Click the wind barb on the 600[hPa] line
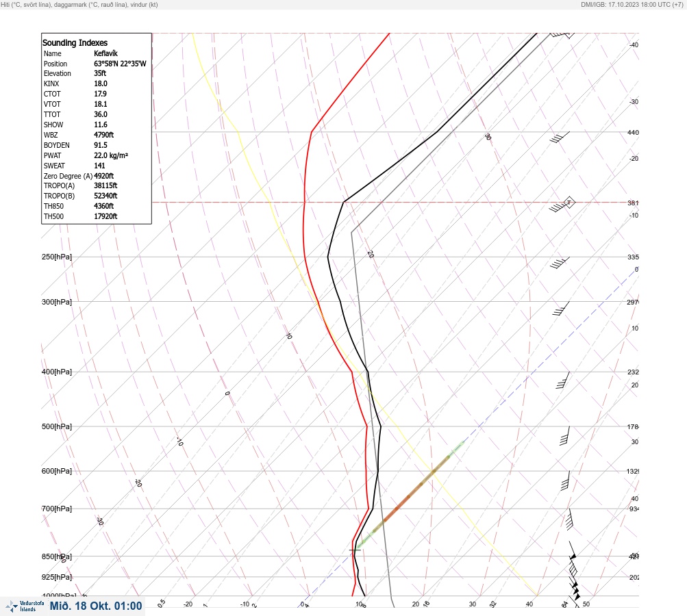 pos(565,480)
